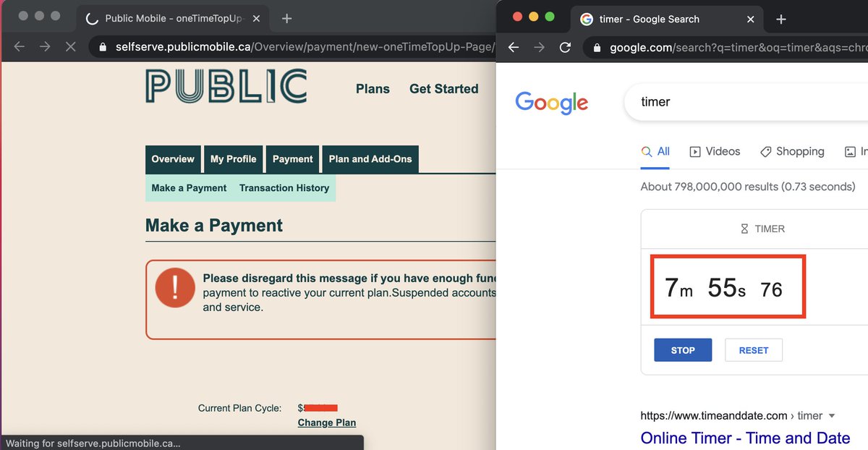Click the Google logo
Viewport: 868px width, 450px height.
pyautogui.click(x=551, y=103)
